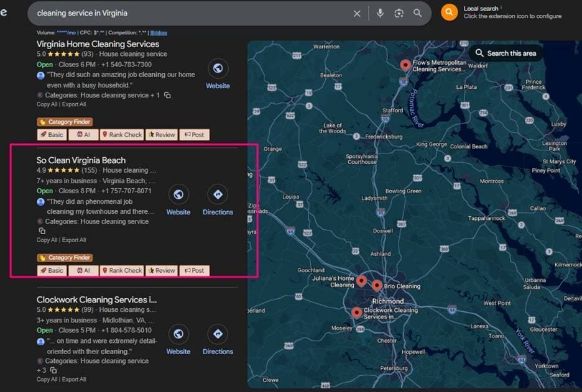This screenshot has width=582, height=392.
Task: Click the copy categories icon under So Clean Virginia Beach
Action: pos(42,230)
